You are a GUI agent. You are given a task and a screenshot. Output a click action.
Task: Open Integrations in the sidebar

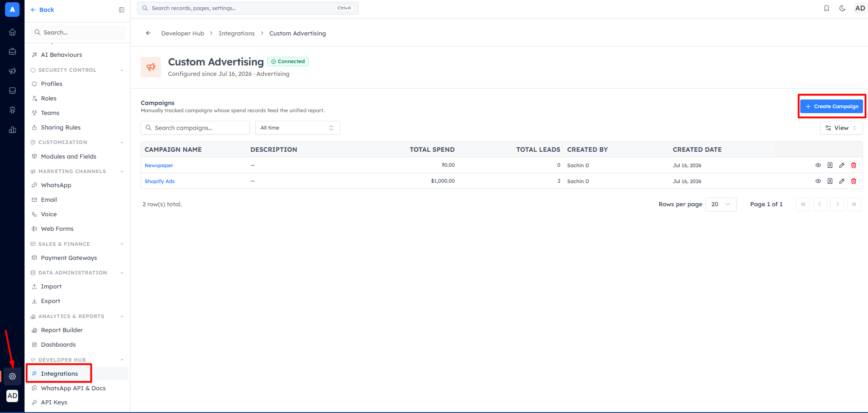[x=59, y=373]
